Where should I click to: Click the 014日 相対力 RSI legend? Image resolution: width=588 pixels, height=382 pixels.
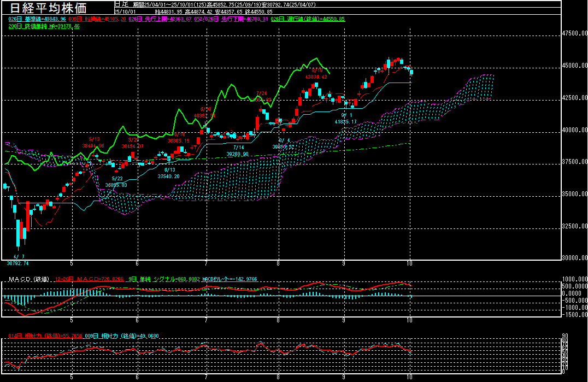[x=45, y=336]
